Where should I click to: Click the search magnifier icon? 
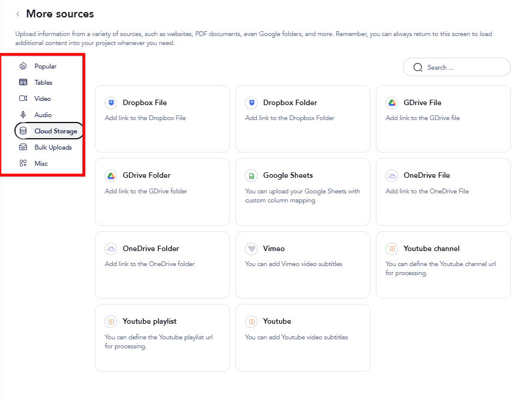[x=418, y=67]
